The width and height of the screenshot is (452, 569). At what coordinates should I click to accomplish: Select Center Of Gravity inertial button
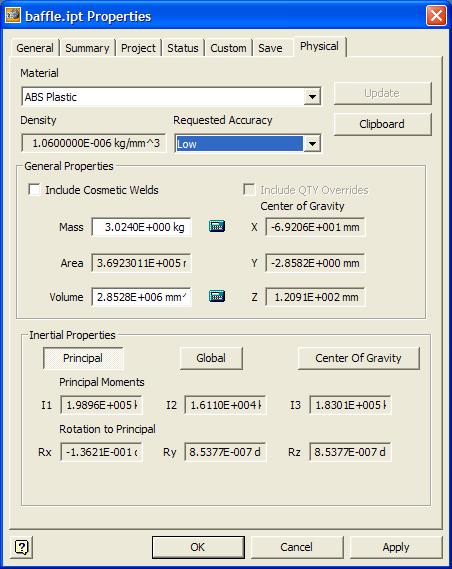point(358,358)
